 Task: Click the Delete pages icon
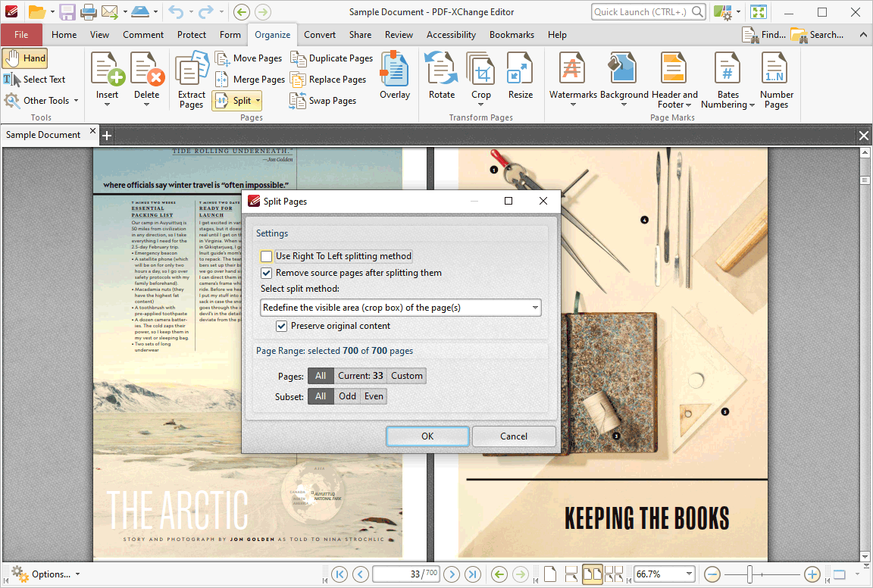click(x=147, y=68)
